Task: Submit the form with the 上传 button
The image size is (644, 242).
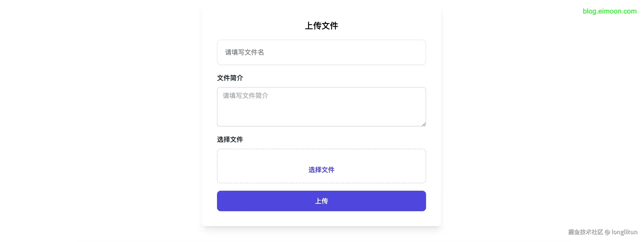Action: (322, 201)
